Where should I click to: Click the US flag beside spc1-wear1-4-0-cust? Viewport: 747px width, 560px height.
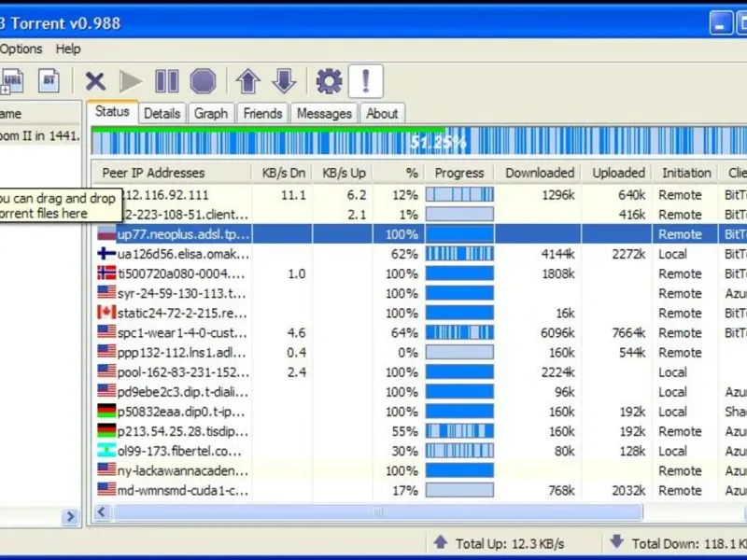click(106, 332)
